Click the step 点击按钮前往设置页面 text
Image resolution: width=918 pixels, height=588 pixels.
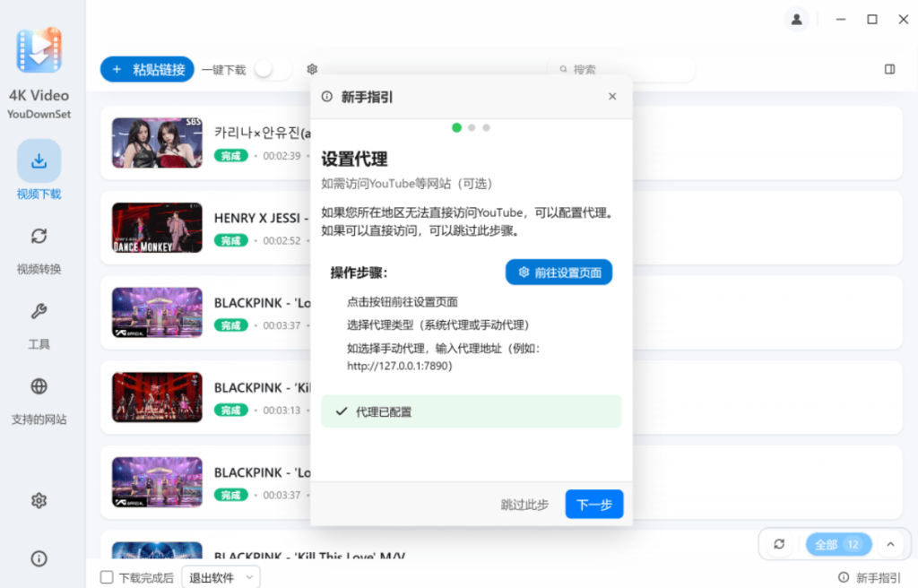click(x=403, y=302)
